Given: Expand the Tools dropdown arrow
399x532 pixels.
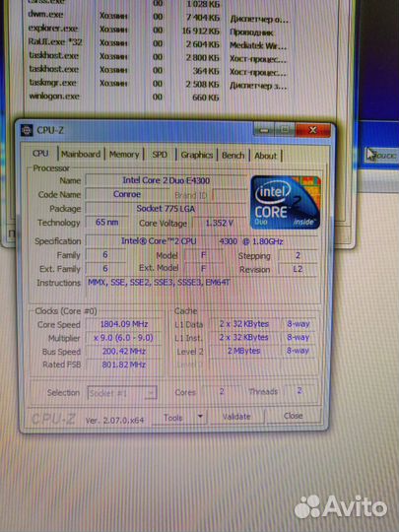Looking at the screenshot, I should (x=200, y=417).
